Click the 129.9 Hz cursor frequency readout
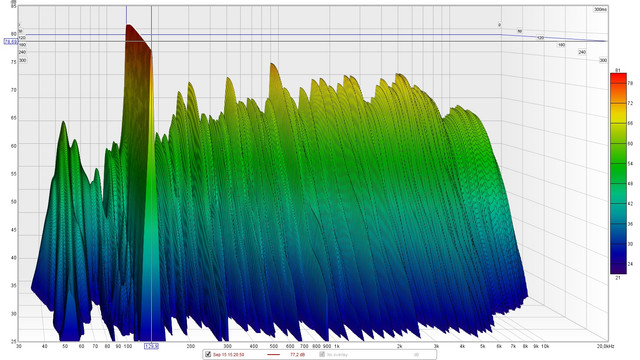Image resolution: width=640 pixels, height=360 pixels. [x=151, y=346]
